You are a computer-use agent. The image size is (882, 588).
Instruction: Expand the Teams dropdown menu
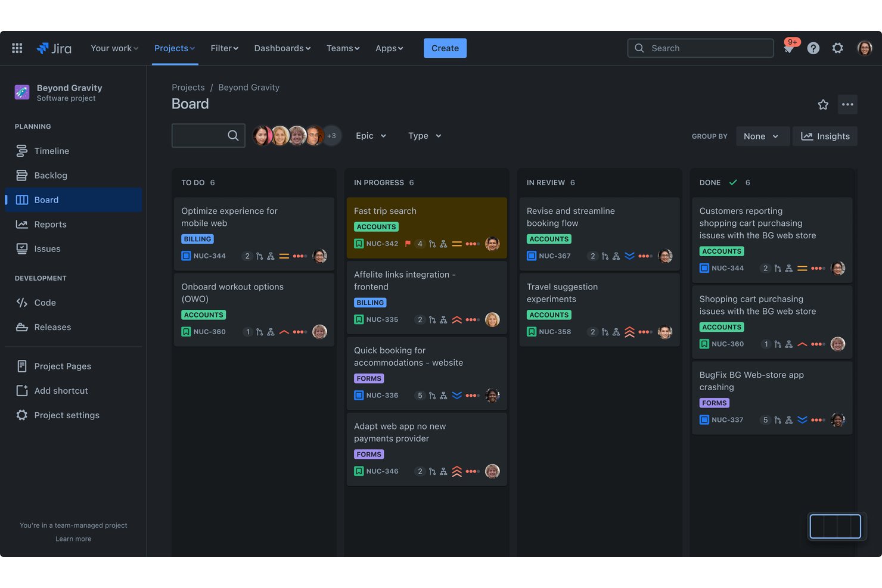(343, 48)
